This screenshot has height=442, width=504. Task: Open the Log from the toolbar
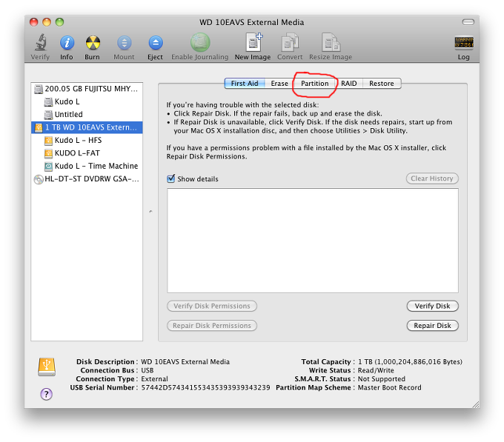pos(464,43)
